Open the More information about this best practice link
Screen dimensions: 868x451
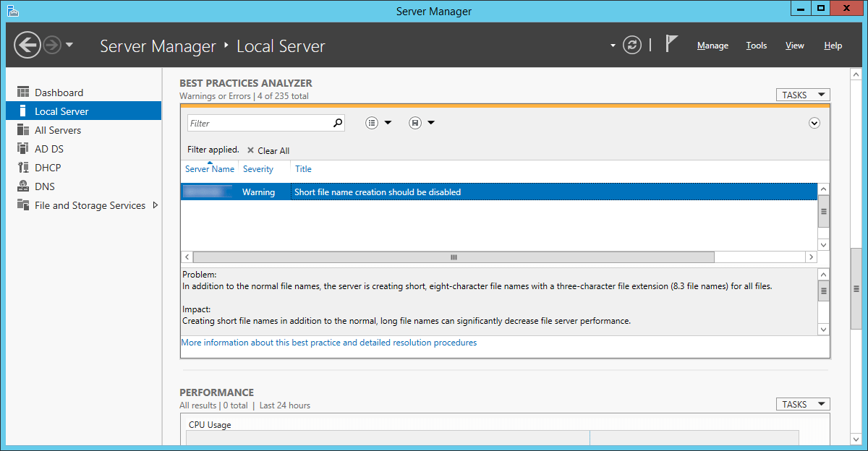click(x=329, y=343)
